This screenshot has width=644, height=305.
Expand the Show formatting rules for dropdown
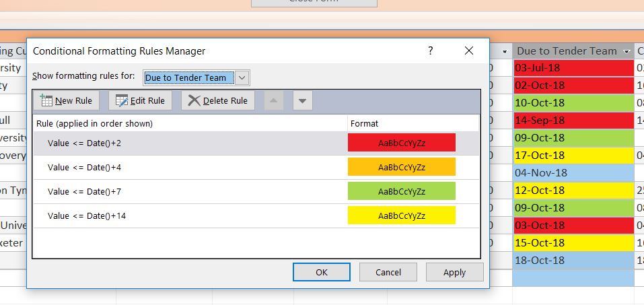pos(242,77)
